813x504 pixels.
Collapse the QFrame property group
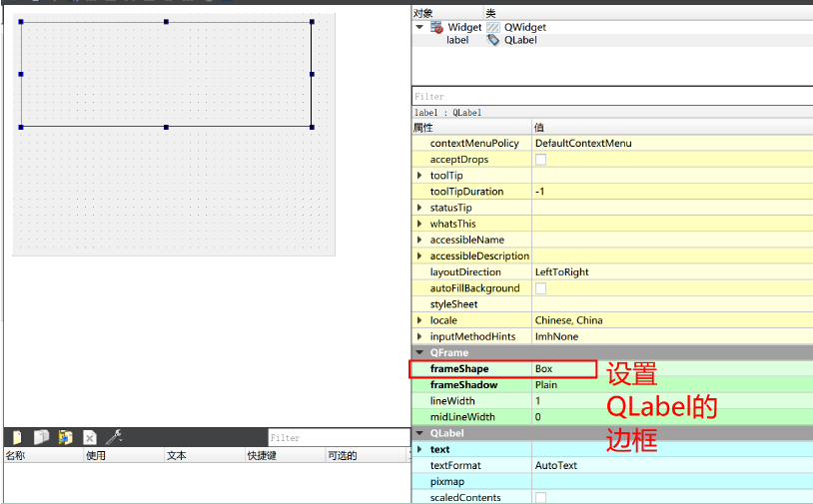[419, 352]
